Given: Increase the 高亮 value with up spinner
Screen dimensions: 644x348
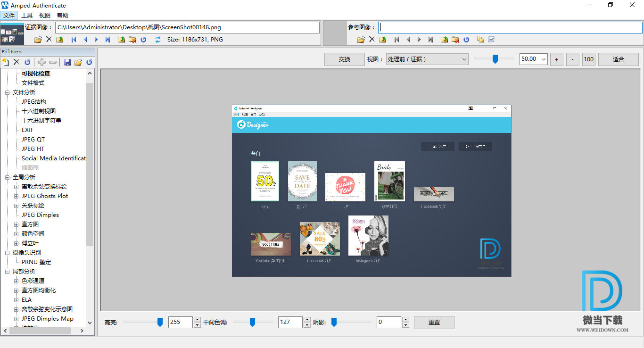Looking at the screenshot, I should point(197,319).
